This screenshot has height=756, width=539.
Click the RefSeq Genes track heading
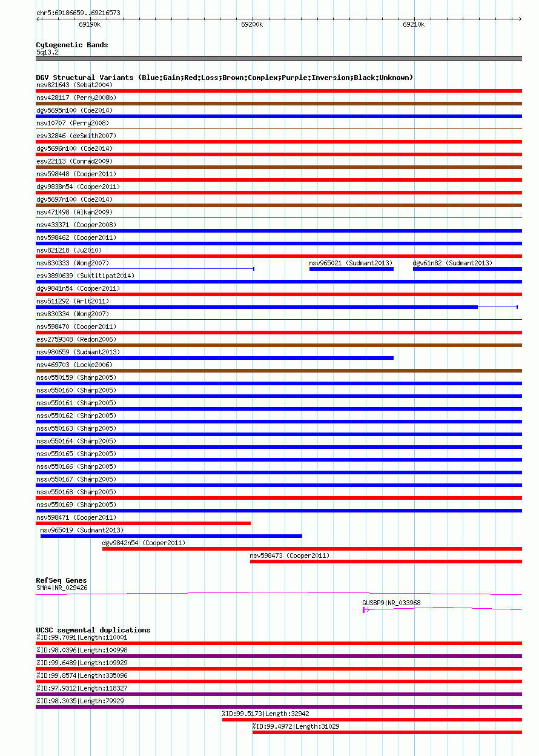pyautogui.click(x=61, y=580)
